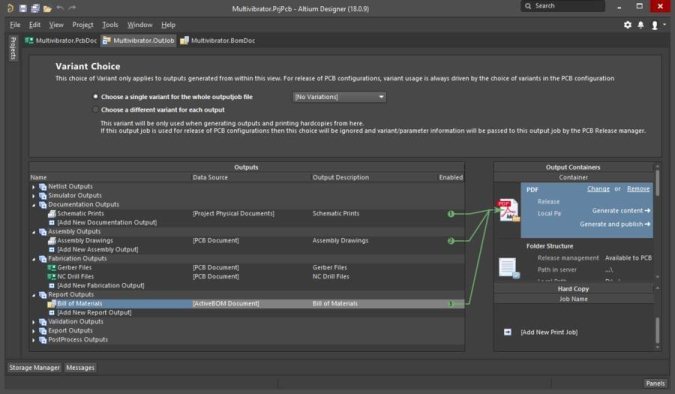
Task: Click Generate content link
Action: click(621, 211)
